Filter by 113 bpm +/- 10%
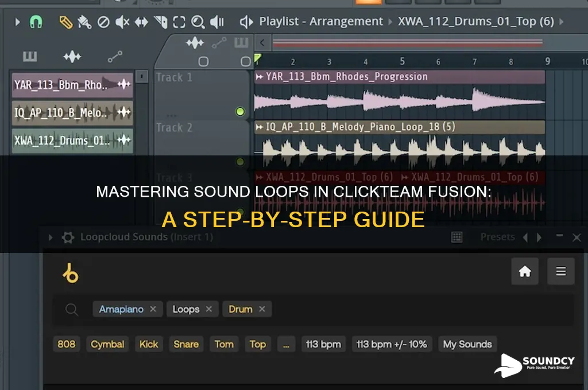Image resolution: width=588 pixels, height=390 pixels. (x=392, y=344)
